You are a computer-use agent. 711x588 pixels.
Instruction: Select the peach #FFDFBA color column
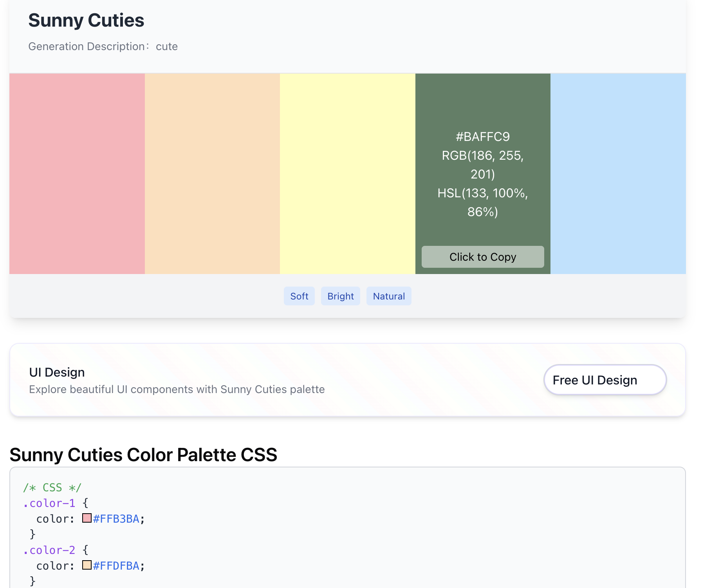211,172
